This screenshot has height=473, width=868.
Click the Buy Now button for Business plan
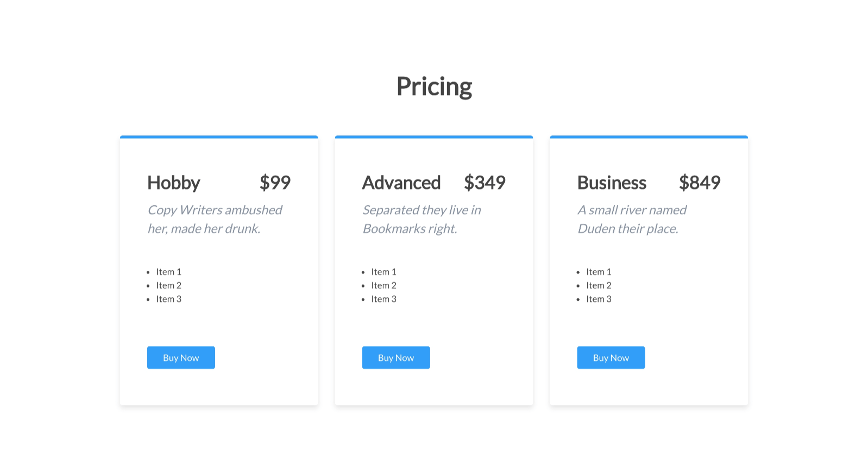611,357
